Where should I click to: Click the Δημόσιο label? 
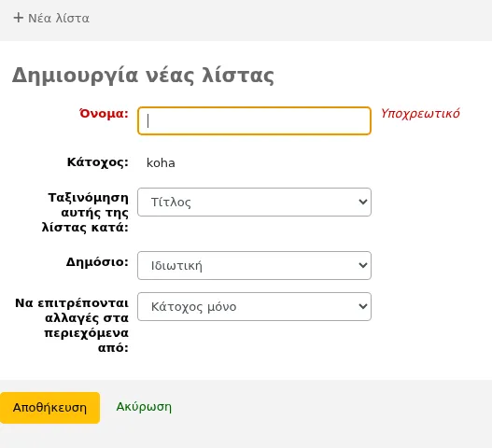tap(97, 261)
